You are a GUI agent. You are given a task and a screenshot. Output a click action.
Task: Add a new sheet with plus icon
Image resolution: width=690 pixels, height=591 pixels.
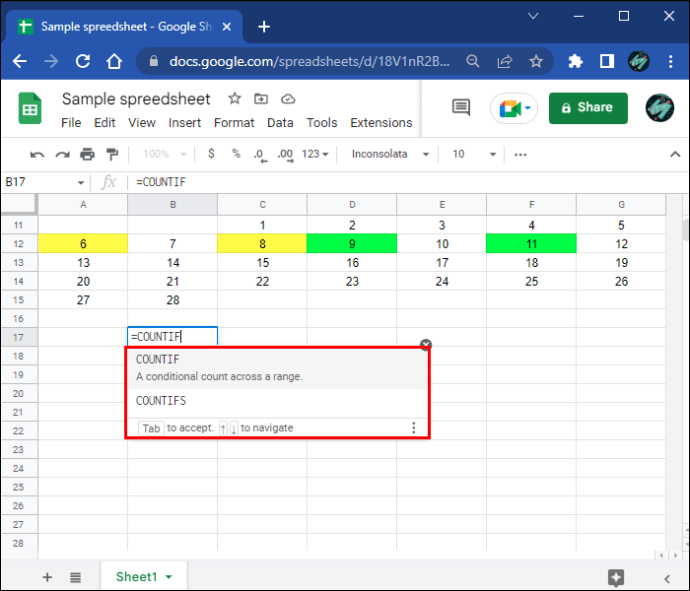click(47, 577)
